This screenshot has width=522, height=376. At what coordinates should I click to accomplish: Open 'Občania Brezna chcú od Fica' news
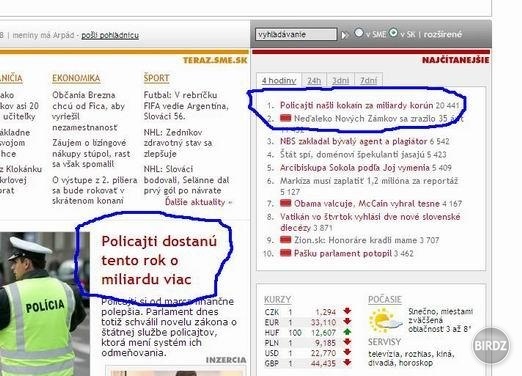(88, 111)
